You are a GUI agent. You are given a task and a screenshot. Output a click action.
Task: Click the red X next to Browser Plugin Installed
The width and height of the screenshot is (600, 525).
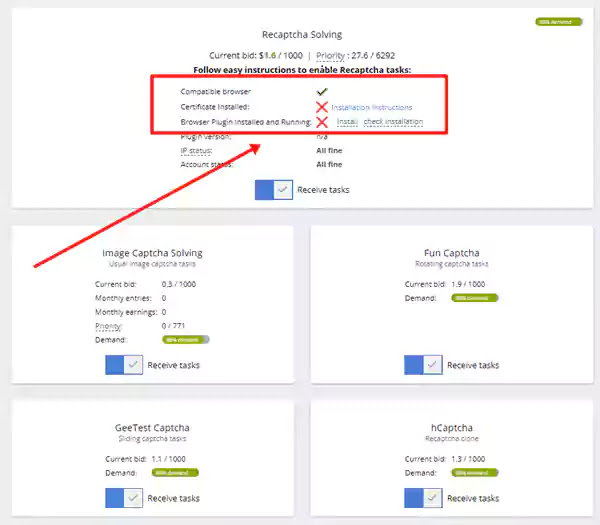coord(322,122)
